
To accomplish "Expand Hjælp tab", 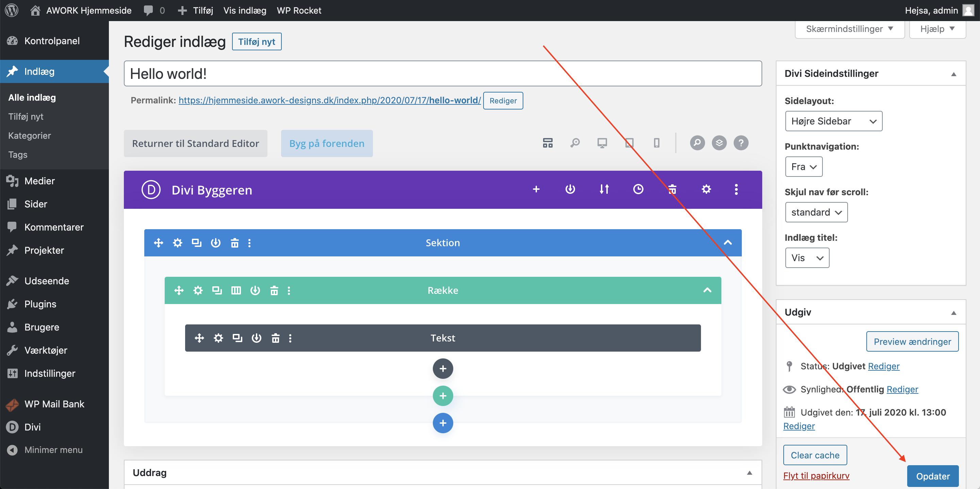I will (937, 29).
